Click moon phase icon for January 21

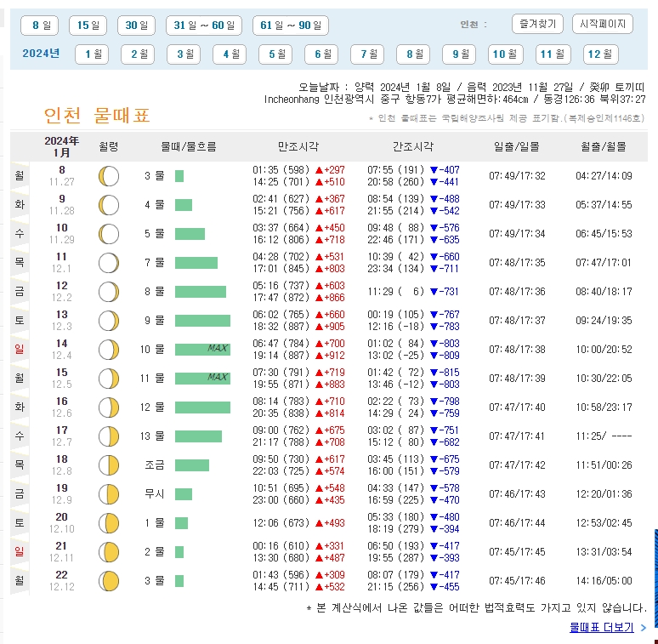pos(109,552)
